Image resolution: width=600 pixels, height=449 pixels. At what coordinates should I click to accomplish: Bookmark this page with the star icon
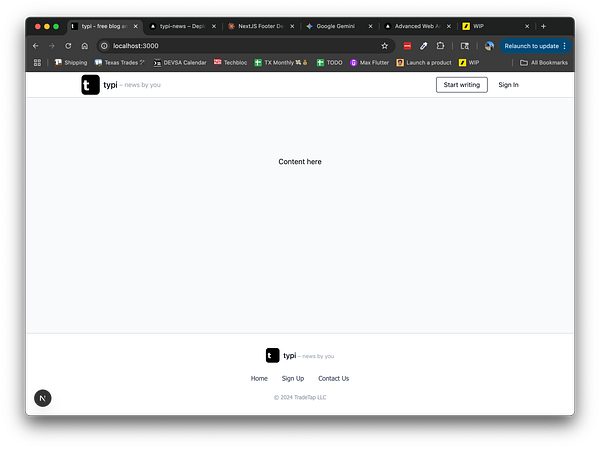tap(385, 46)
